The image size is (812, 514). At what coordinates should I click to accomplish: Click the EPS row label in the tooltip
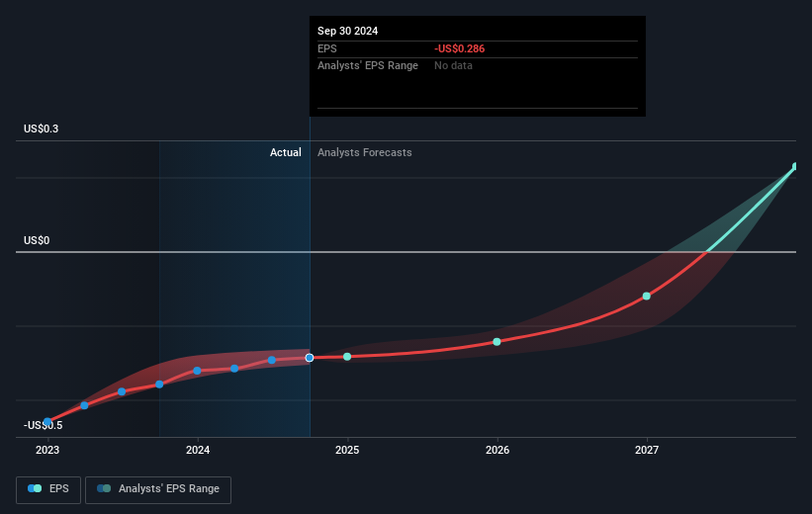pyautogui.click(x=326, y=48)
